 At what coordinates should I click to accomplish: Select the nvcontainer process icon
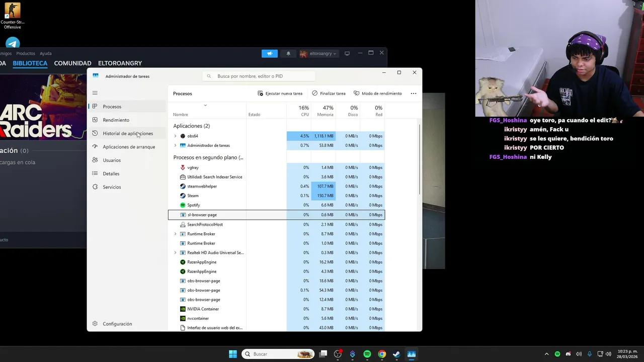[x=183, y=318]
